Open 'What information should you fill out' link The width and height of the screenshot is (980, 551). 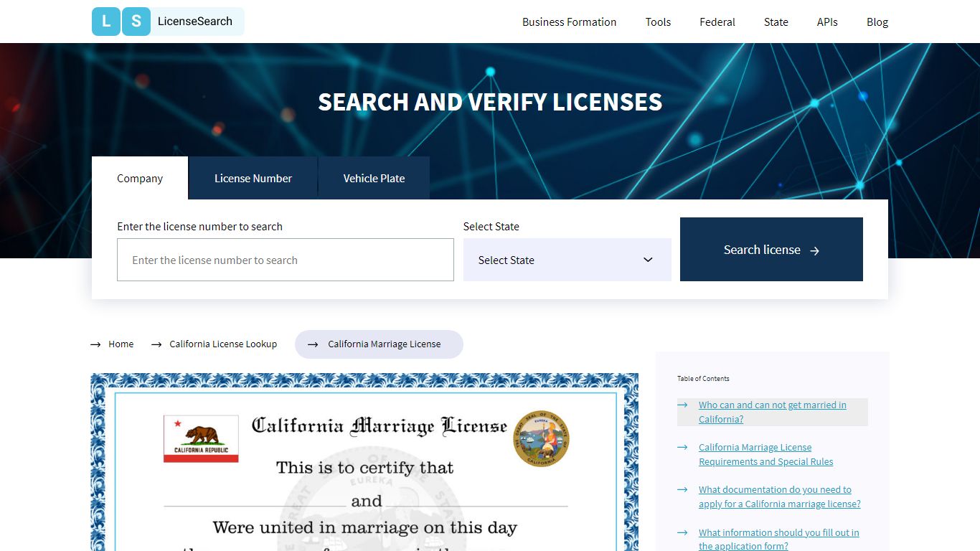pyautogui.click(x=779, y=539)
